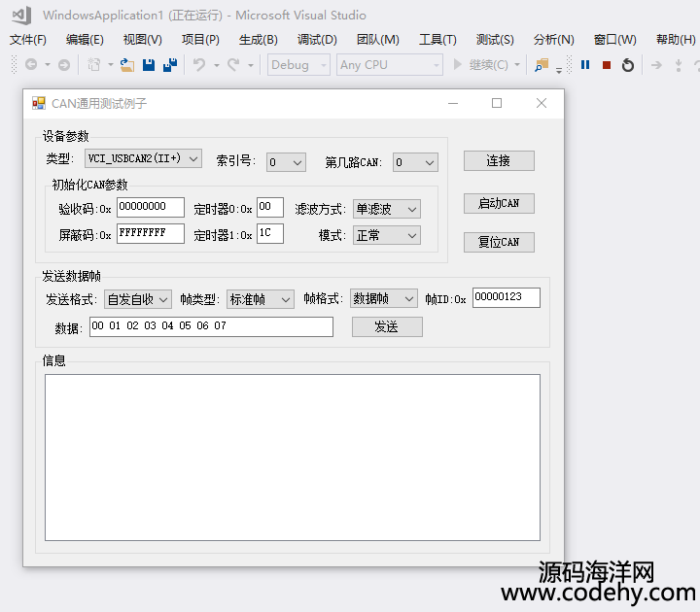
Task: Open the 窗口(W) menu
Action: click(614, 40)
